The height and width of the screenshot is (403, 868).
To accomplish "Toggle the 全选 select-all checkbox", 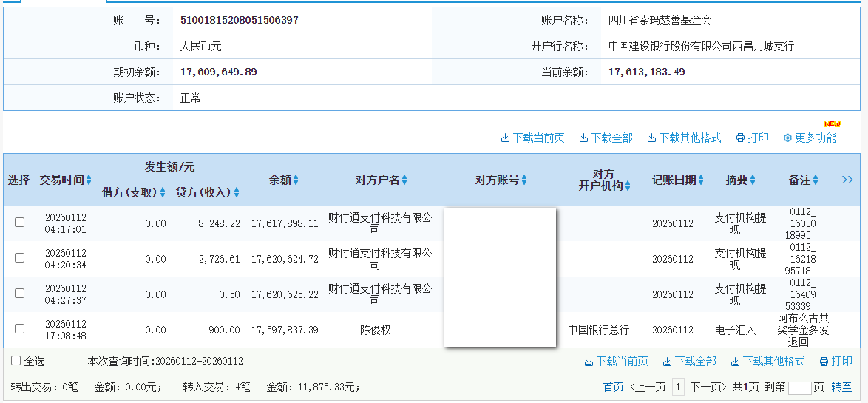I will pos(16,361).
